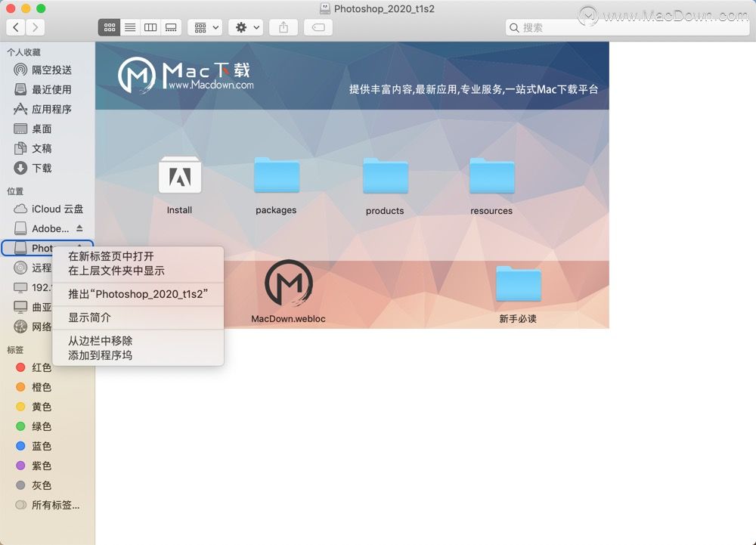Click the window title proxy disk icon

(325, 8)
